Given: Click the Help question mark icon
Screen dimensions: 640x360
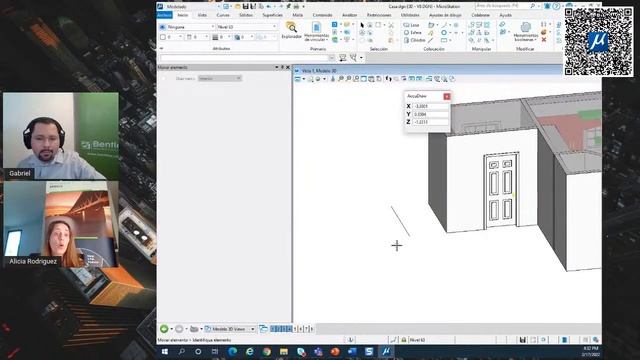Looking at the screenshot, I should [x=556, y=7].
